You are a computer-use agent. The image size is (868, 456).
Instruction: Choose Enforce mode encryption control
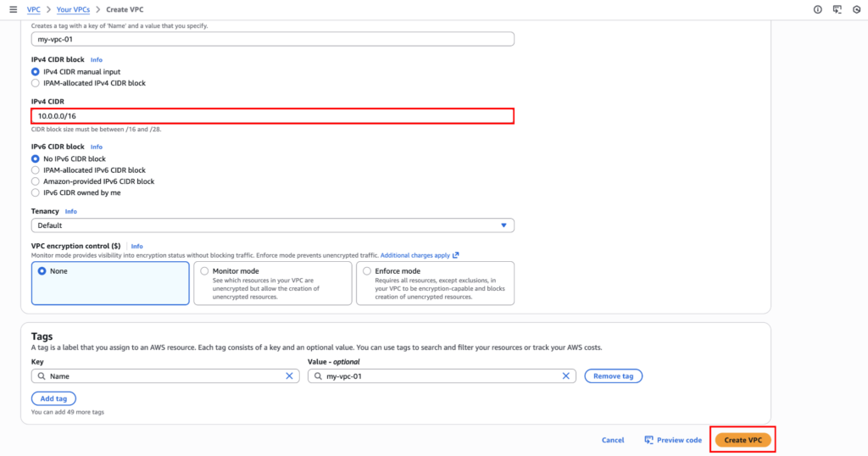click(x=367, y=271)
